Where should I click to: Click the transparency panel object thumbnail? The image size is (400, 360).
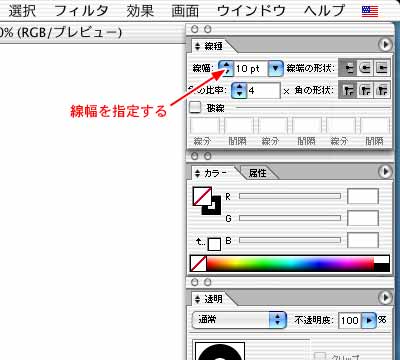coord(220,351)
